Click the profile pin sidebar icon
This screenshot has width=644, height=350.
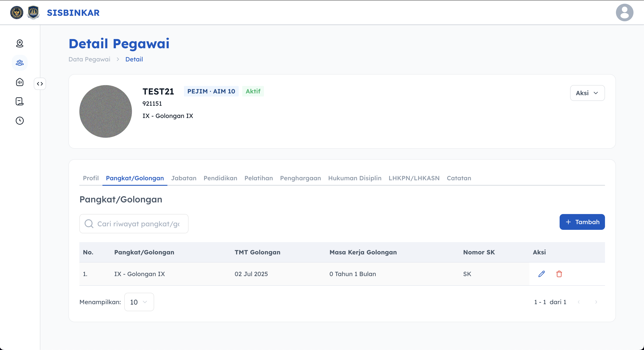[20, 44]
